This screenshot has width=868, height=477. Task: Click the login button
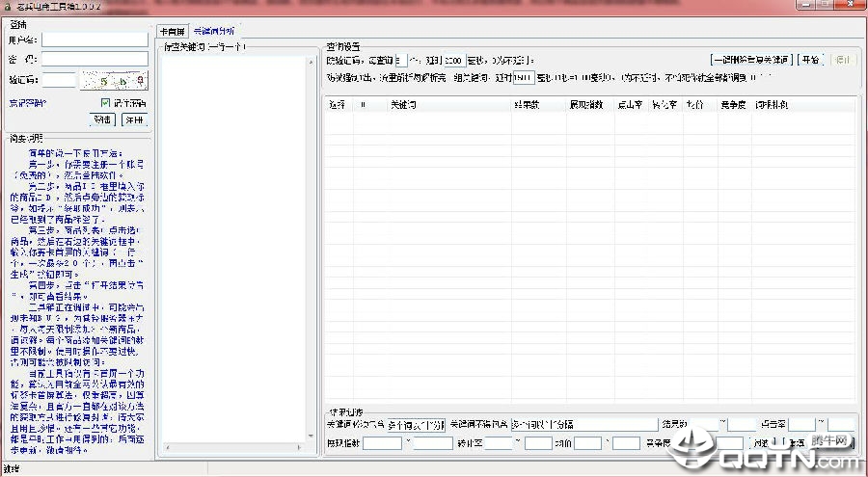102,119
